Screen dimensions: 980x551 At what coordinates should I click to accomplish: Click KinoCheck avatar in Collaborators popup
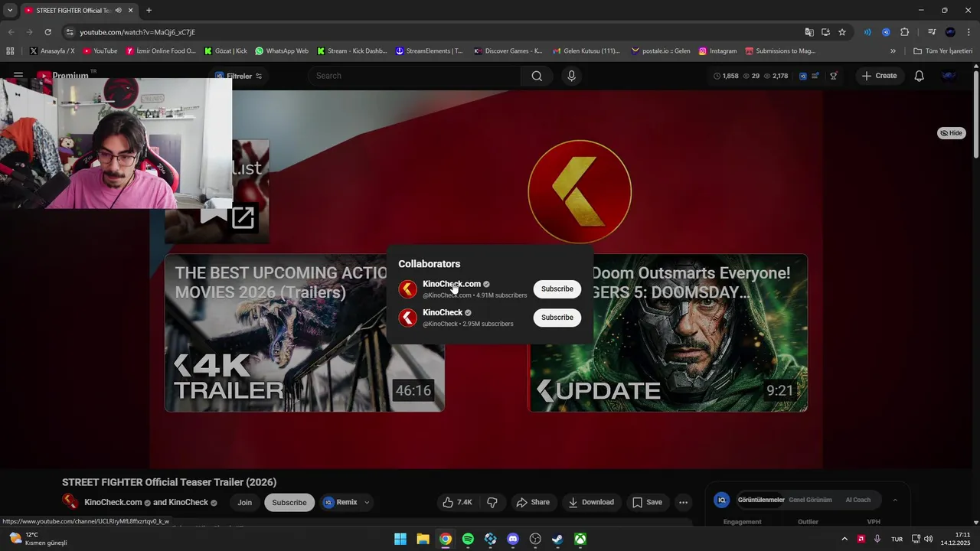point(407,317)
